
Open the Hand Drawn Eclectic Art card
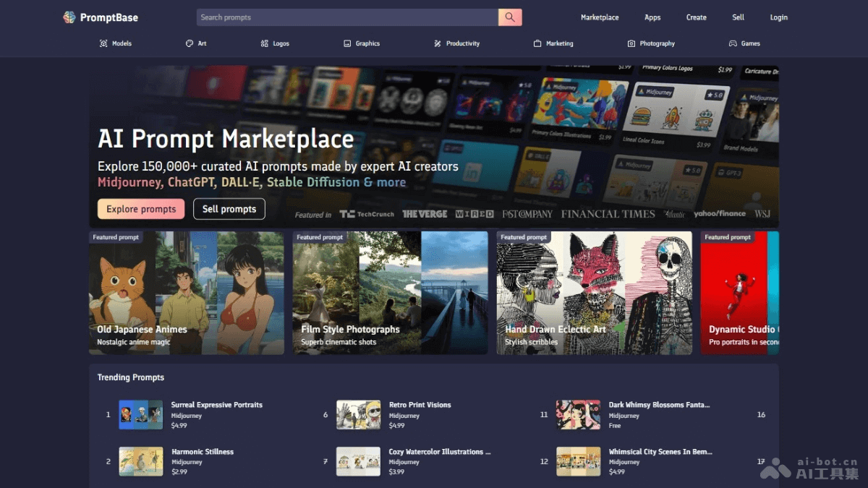[x=594, y=293]
